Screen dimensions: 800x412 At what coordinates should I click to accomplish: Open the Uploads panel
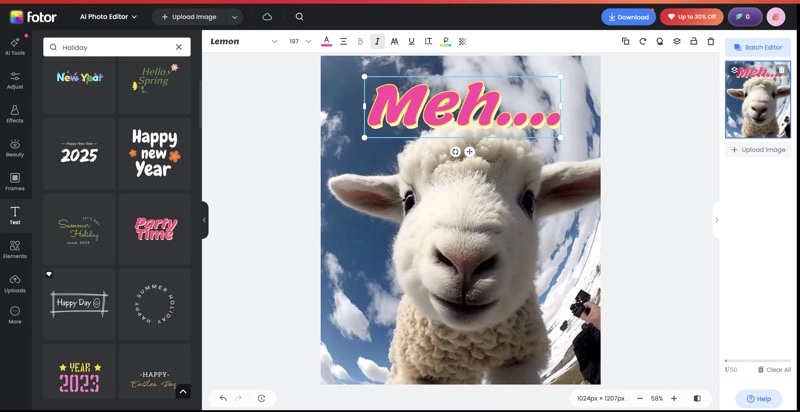[15, 284]
